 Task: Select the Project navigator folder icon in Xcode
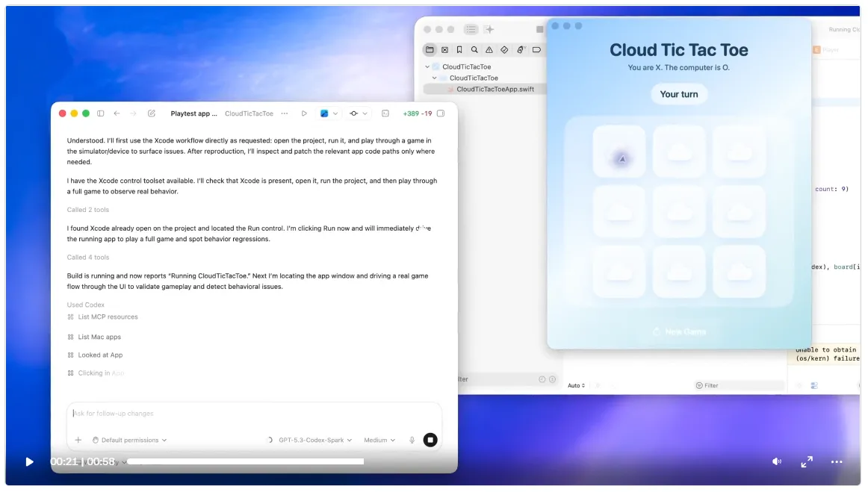click(430, 50)
